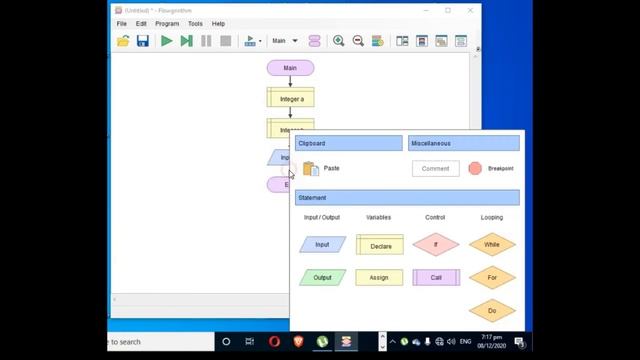Select the Main terminal shape
Screen dimensions: 640x360
click(290, 68)
